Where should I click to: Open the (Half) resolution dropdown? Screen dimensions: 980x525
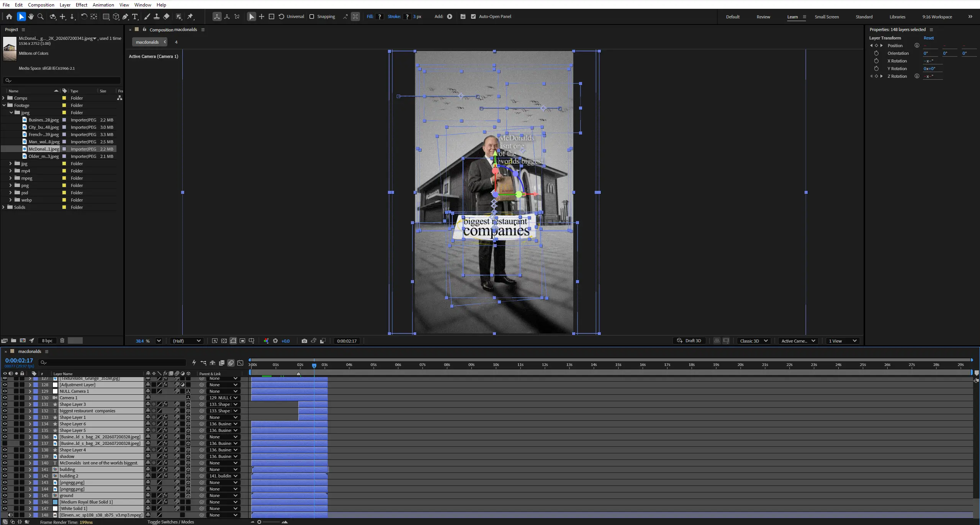point(187,341)
